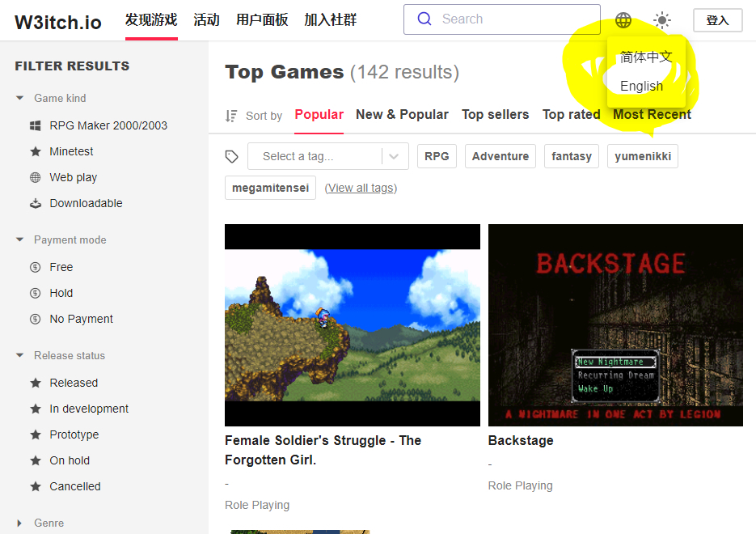The height and width of the screenshot is (534, 756).
Task: Expand the Genre filter section
Action: click(20, 523)
